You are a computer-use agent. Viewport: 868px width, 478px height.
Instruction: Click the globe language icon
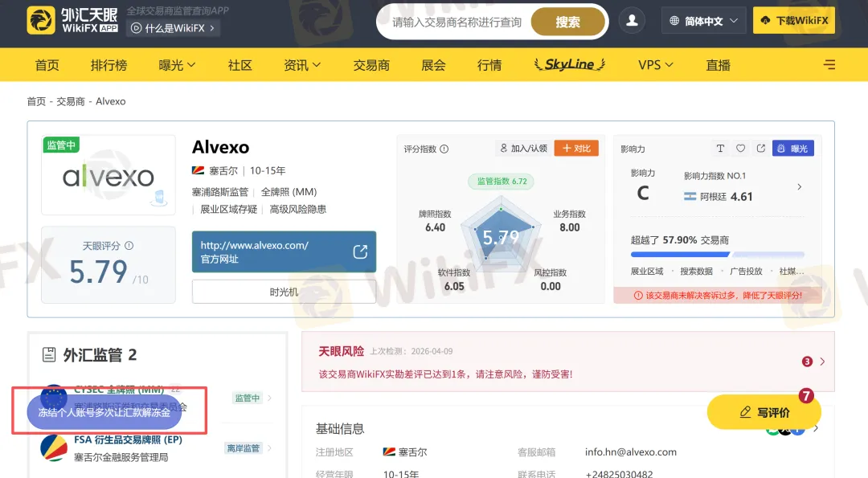pyautogui.click(x=674, y=20)
